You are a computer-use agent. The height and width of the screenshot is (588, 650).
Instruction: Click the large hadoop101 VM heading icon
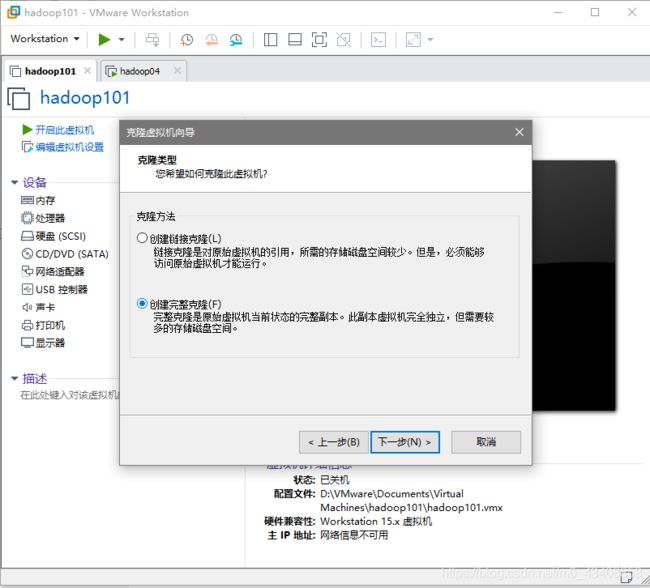pos(19,98)
